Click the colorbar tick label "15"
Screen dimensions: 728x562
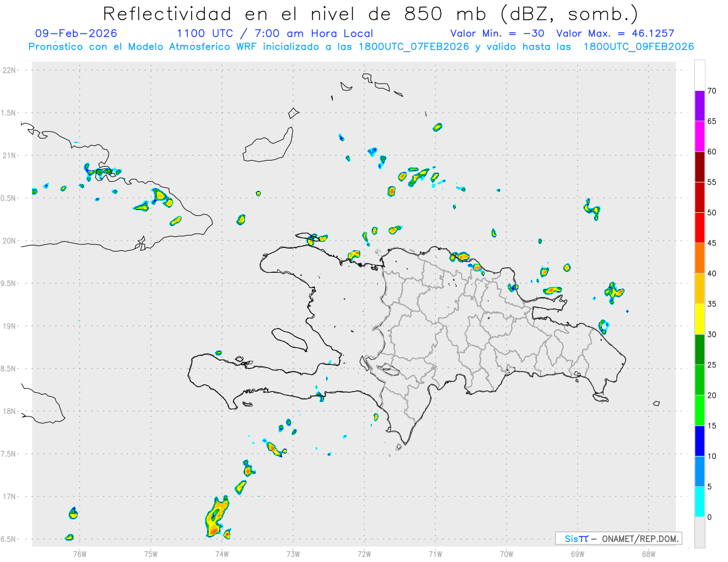point(712,426)
